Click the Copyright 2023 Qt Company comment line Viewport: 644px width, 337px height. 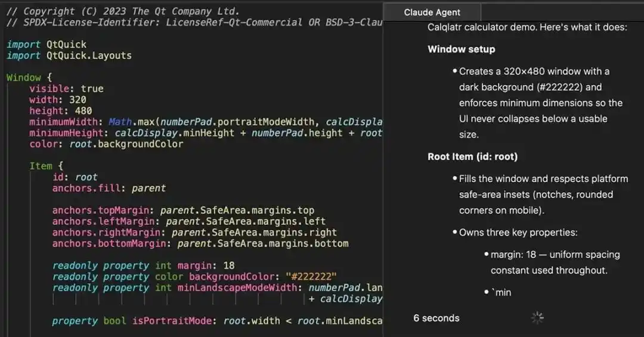pos(123,11)
